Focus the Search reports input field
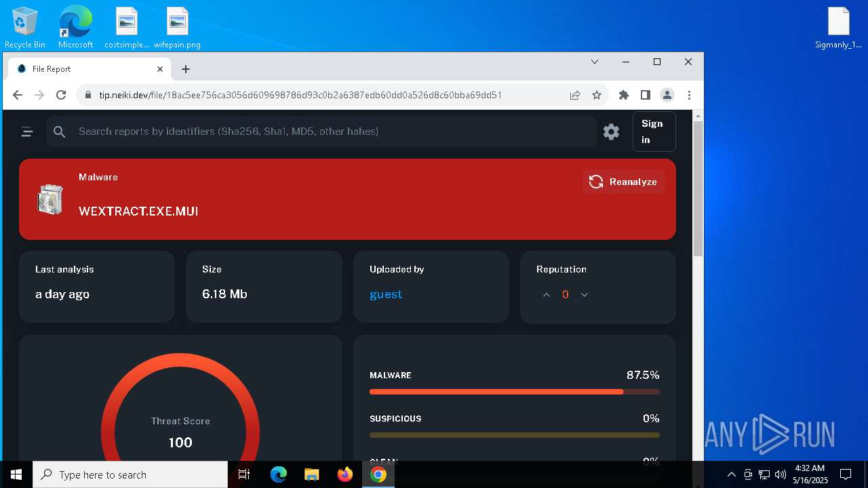Image resolution: width=868 pixels, height=488 pixels. point(321,131)
